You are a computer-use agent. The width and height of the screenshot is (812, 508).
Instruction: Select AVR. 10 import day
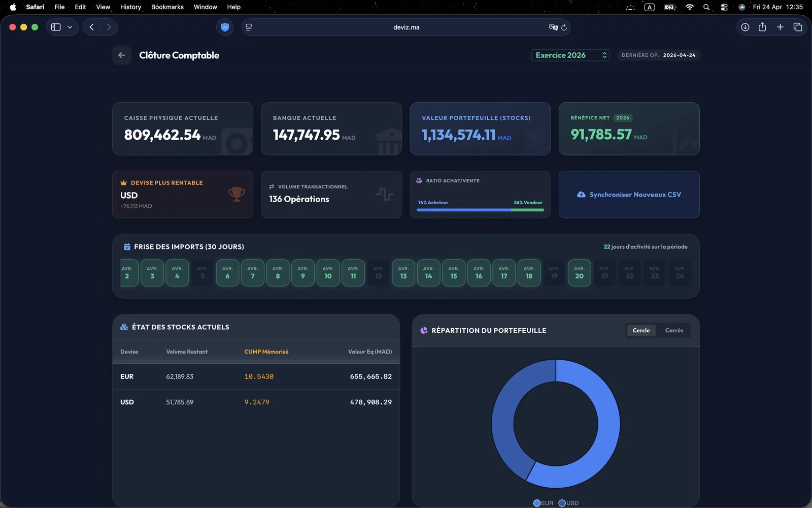pyautogui.click(x=328, y=273)
